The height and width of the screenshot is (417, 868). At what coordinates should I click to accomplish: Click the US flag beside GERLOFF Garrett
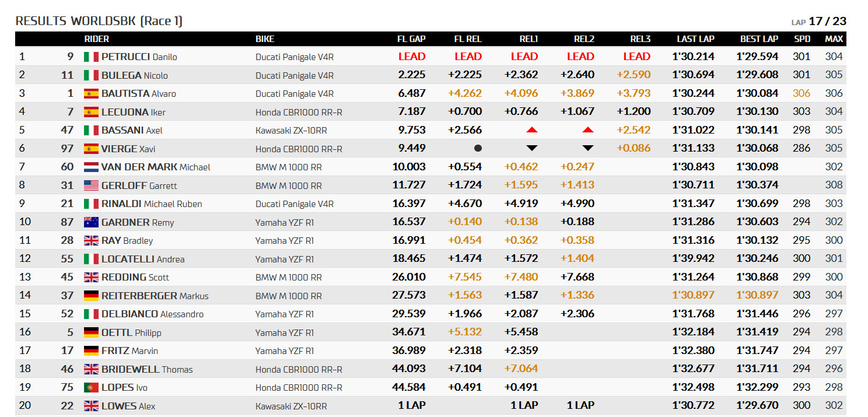[x=91, y=185]
